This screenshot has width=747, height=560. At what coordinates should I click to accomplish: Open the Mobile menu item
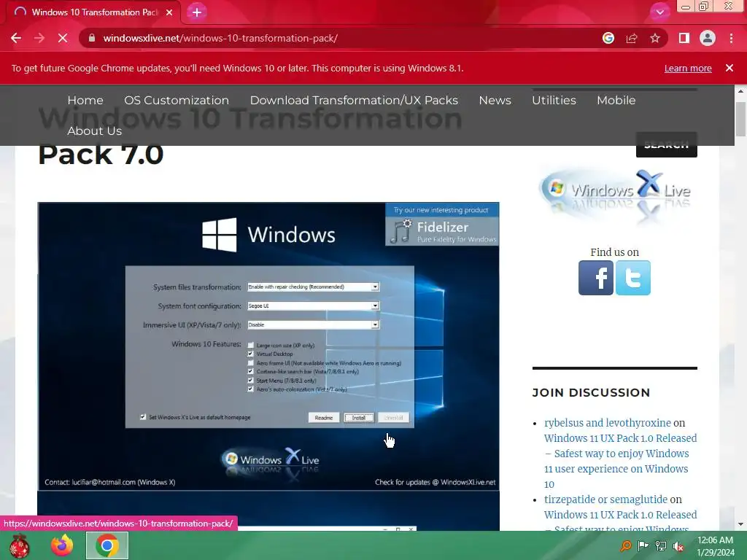pyautogui.click(x=616, y=100)
